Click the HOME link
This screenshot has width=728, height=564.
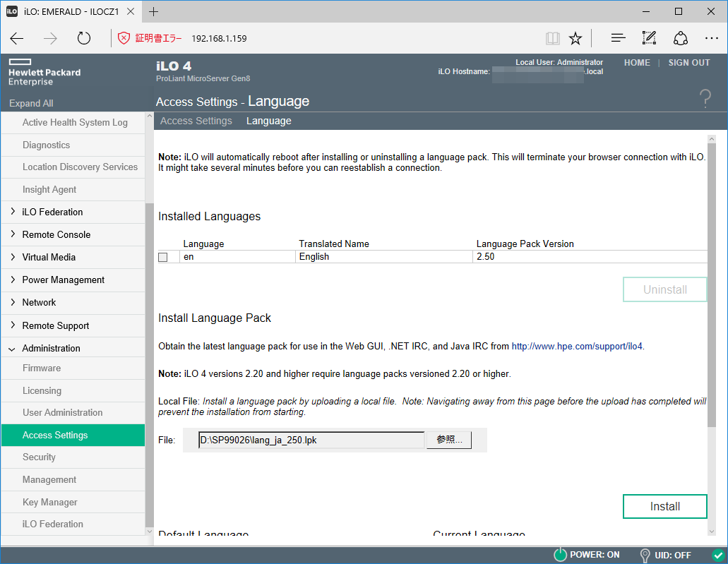click(x=637, y=63)
